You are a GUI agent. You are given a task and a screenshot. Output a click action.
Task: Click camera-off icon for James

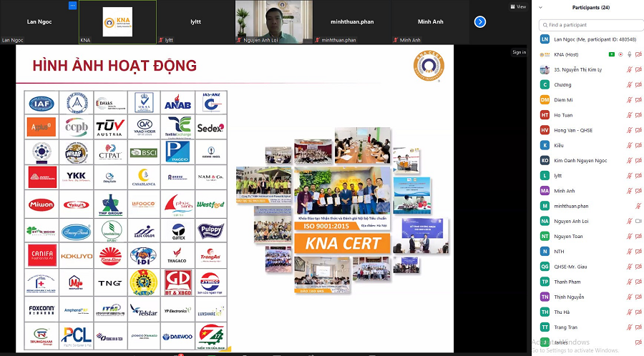(638, 342)
